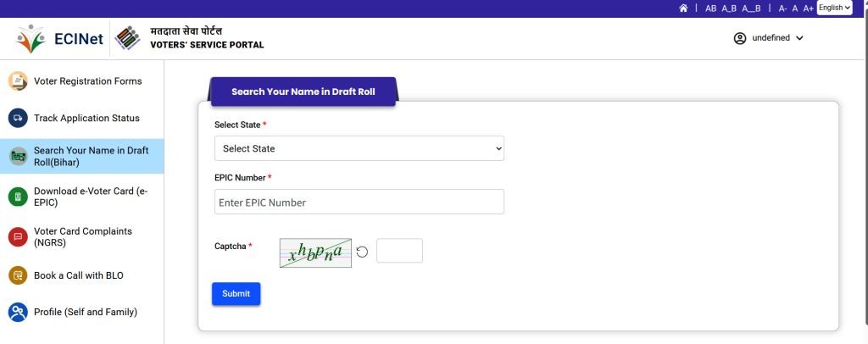Decrease font size with A- button

tap(783, 8)
